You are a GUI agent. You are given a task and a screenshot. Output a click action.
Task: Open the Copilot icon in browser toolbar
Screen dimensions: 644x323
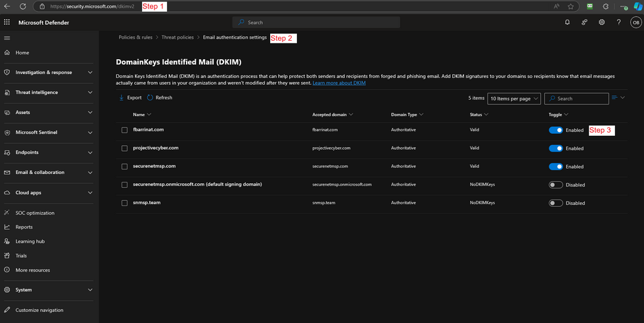[x=638, y=6]
